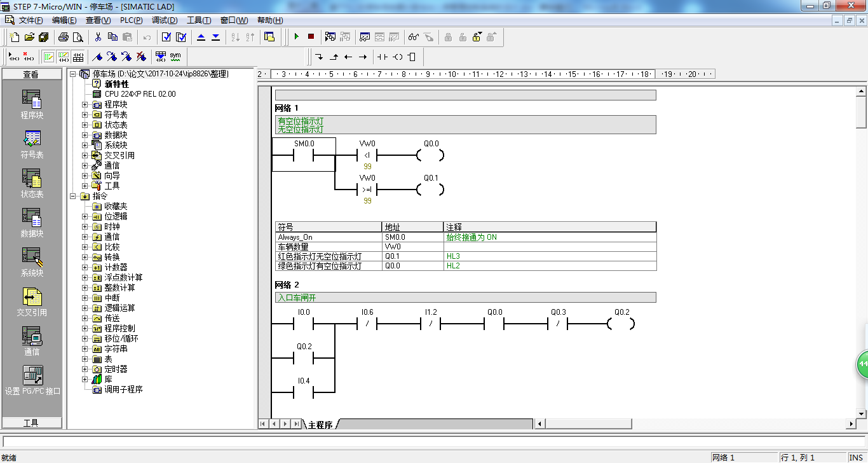
Task: Select 调用子程序 in the instruction tree
Action: click(123, 389)
